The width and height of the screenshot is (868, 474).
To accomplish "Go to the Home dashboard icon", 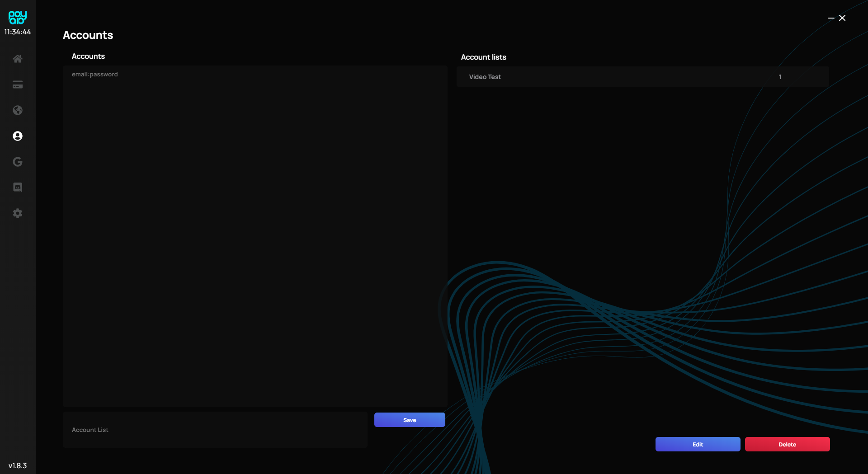I will tap(18, 59).
